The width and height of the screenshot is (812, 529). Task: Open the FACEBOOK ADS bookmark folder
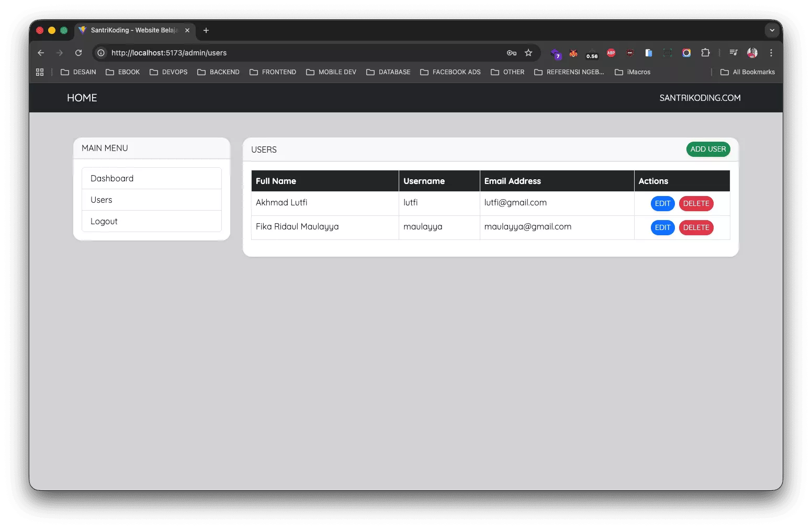pos(450,72)
